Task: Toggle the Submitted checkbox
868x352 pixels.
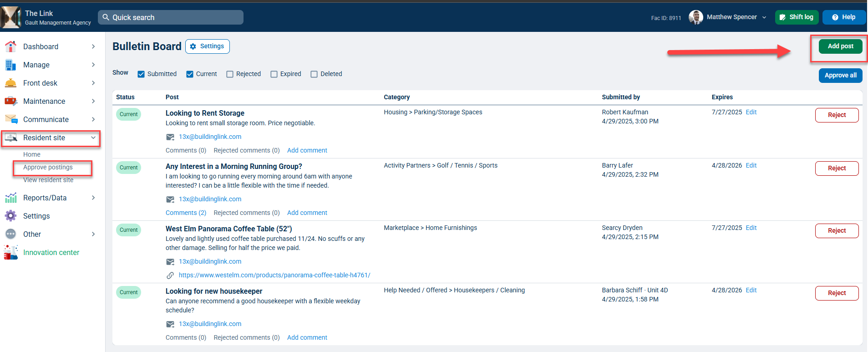Action: click(x=141, y=74)
